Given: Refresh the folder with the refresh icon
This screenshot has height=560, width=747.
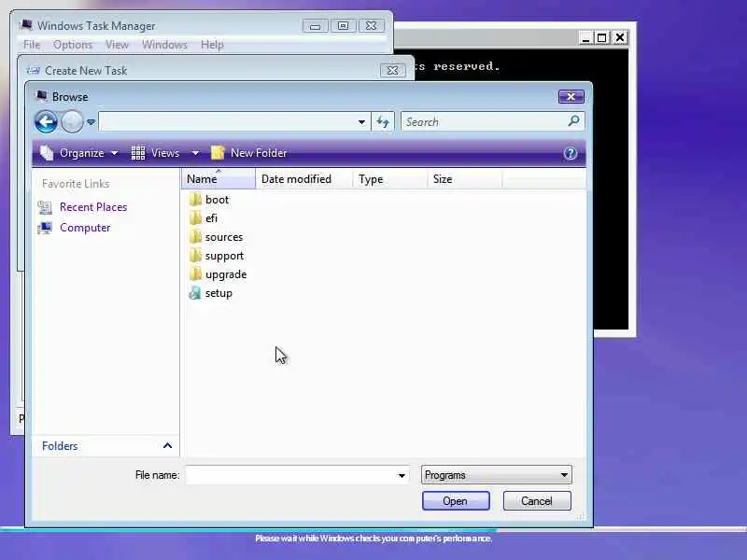Looking at the screenshot, I should tap(383, 122).
